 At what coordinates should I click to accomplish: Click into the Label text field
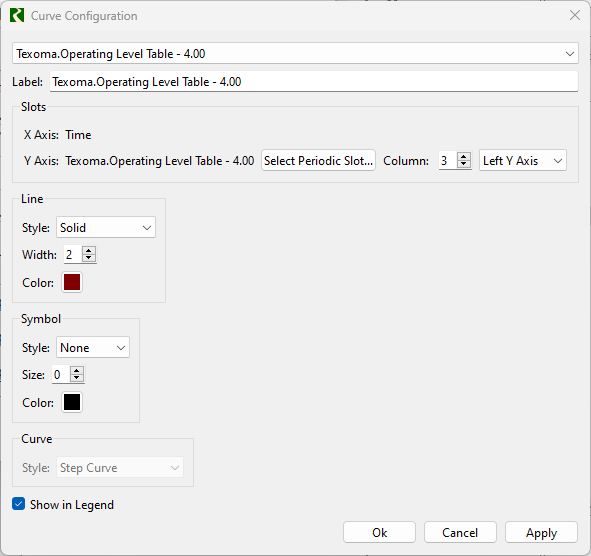(314, 81)
